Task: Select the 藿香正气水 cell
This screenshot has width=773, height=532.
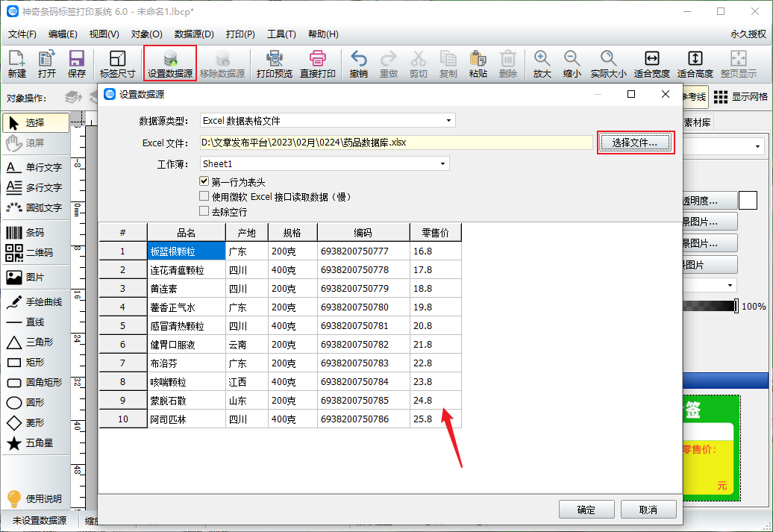Action: 187,307
